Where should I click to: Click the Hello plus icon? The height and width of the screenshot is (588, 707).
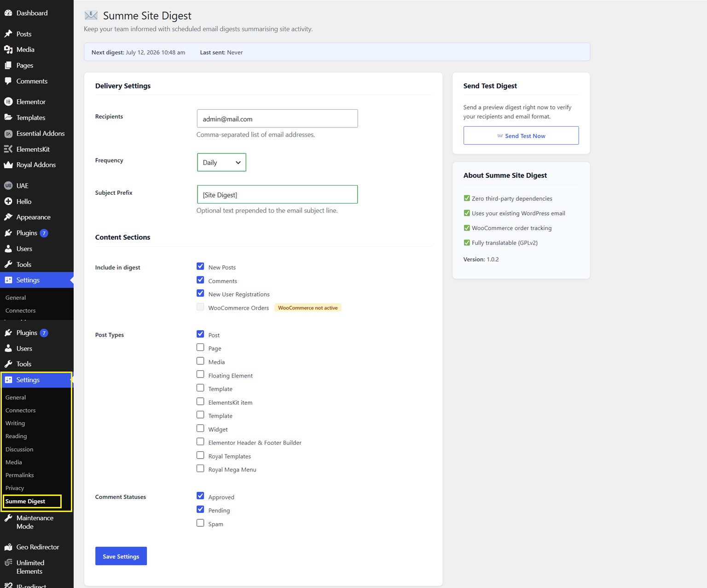pyautogui.click(x=8, y=201)
